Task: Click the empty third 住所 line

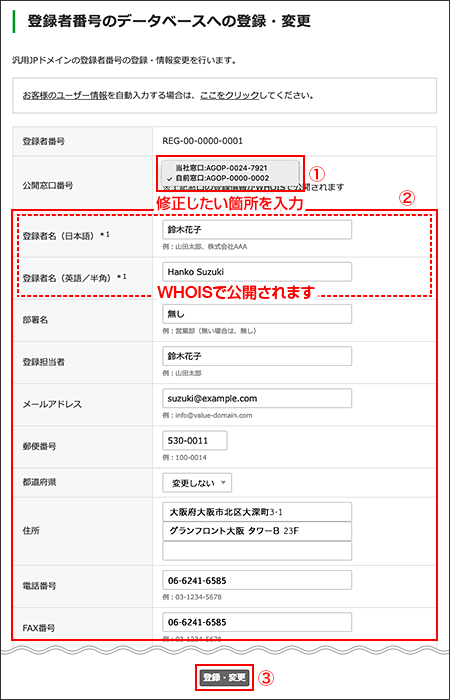Action: (257, 551)
